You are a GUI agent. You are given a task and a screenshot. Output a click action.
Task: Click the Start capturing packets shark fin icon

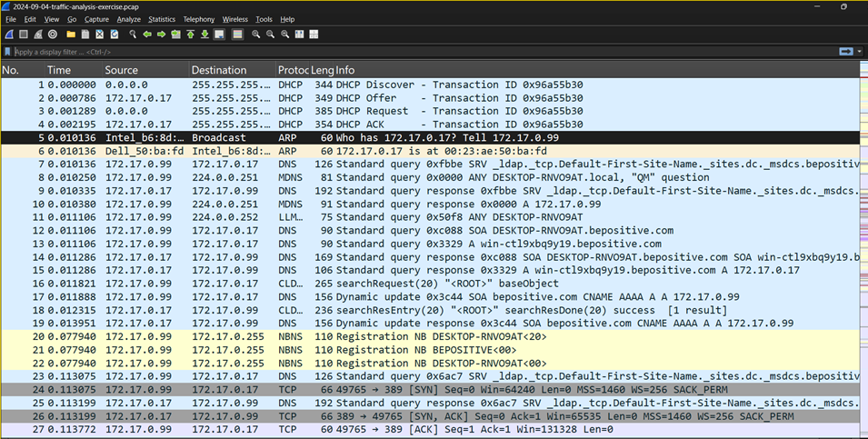[9, 35]
